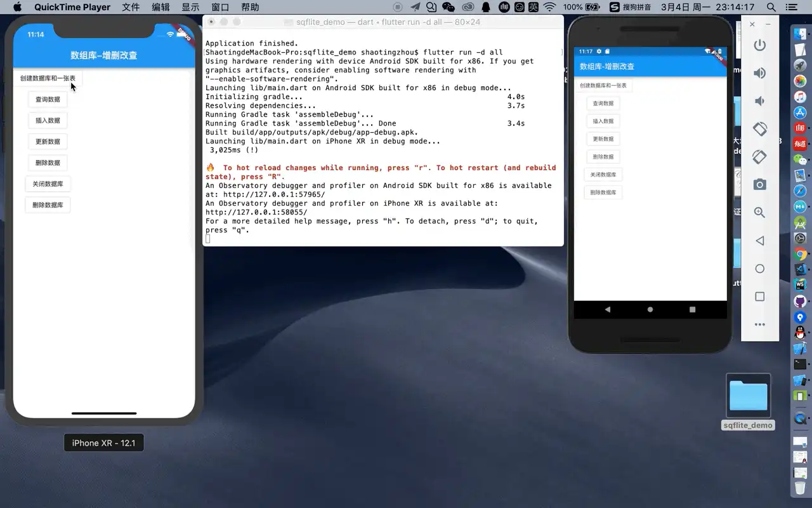Click the emulator toolbar overview square

pyautogui.click(x=759, y=297)
